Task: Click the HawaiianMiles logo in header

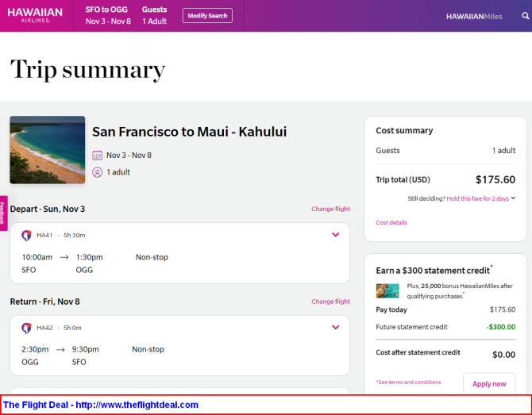Action: [474, 17]
